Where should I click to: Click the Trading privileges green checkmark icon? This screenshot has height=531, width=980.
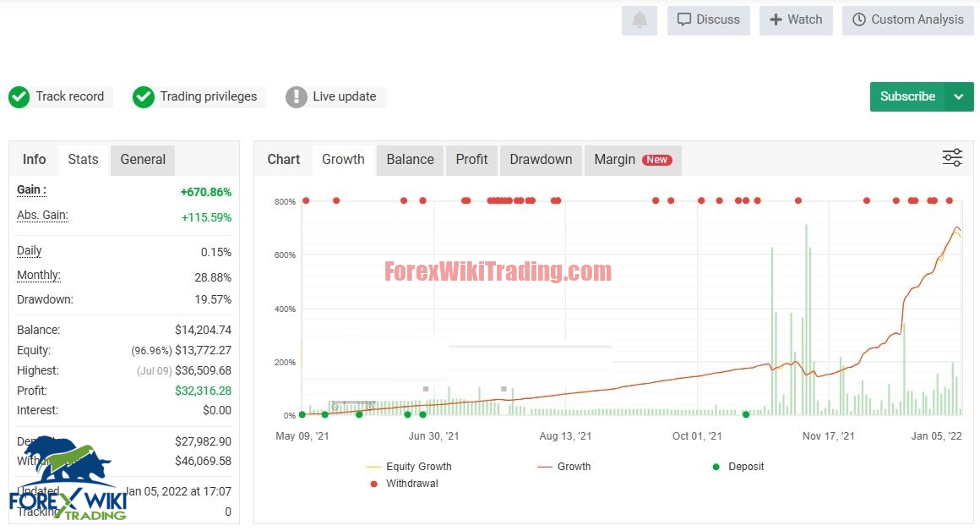coord(143,97)
